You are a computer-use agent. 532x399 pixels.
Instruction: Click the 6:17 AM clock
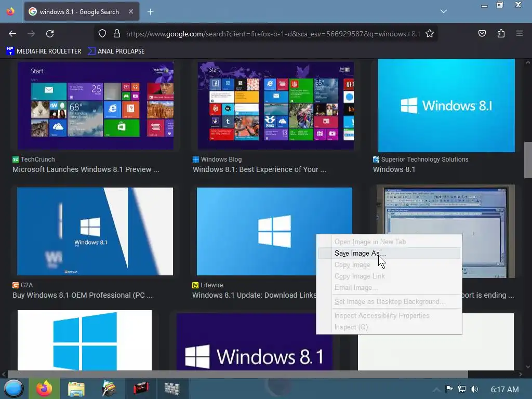pos(505,390)
